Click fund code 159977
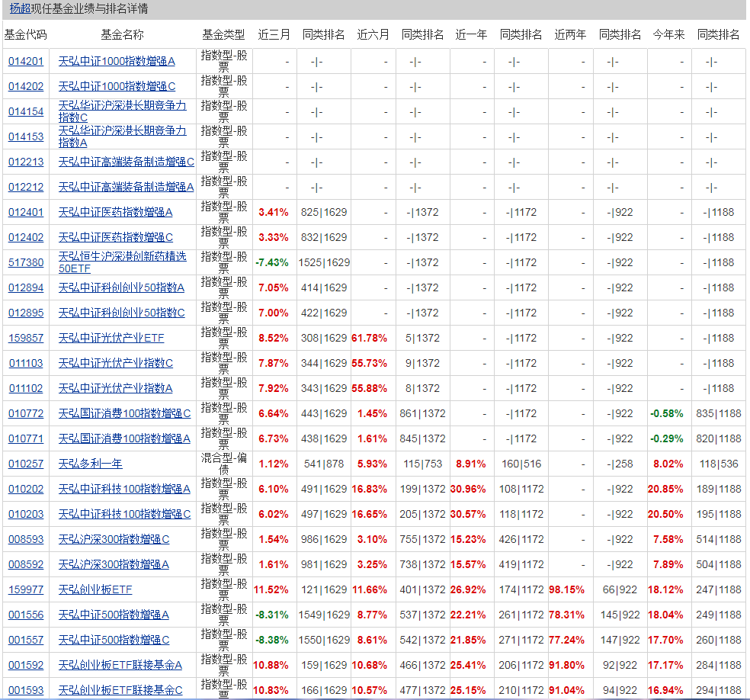This screenshot has height=700, width=750. [26, 589]
